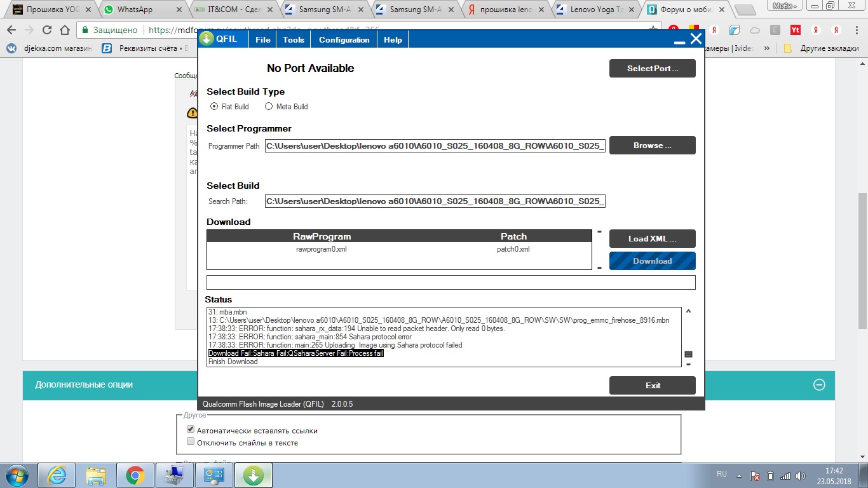Screen dimensions: 868x488
Task: Select the Meta Build radio button
Action: [269, 107]
